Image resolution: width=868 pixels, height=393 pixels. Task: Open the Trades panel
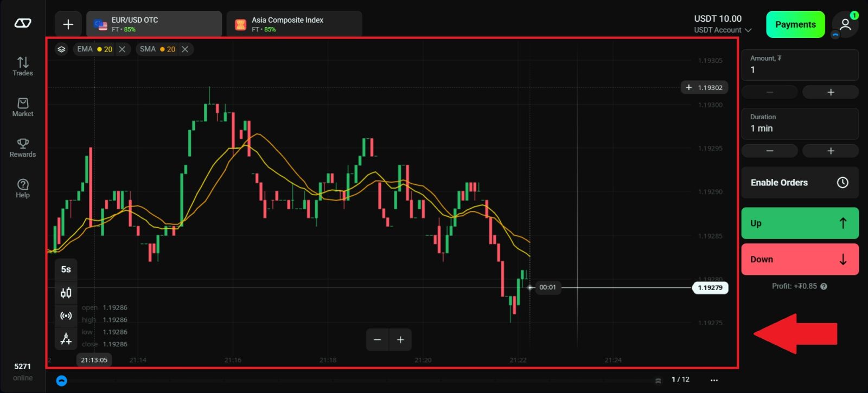pos(23,66)
